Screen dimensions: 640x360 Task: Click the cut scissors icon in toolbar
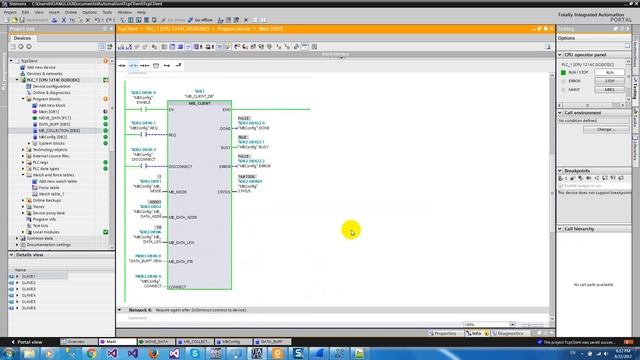(64, 20)
